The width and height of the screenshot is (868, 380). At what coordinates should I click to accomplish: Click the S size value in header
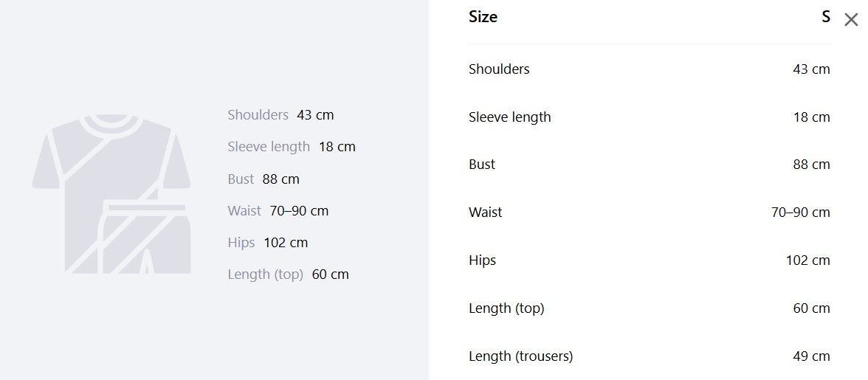point(825,16)
